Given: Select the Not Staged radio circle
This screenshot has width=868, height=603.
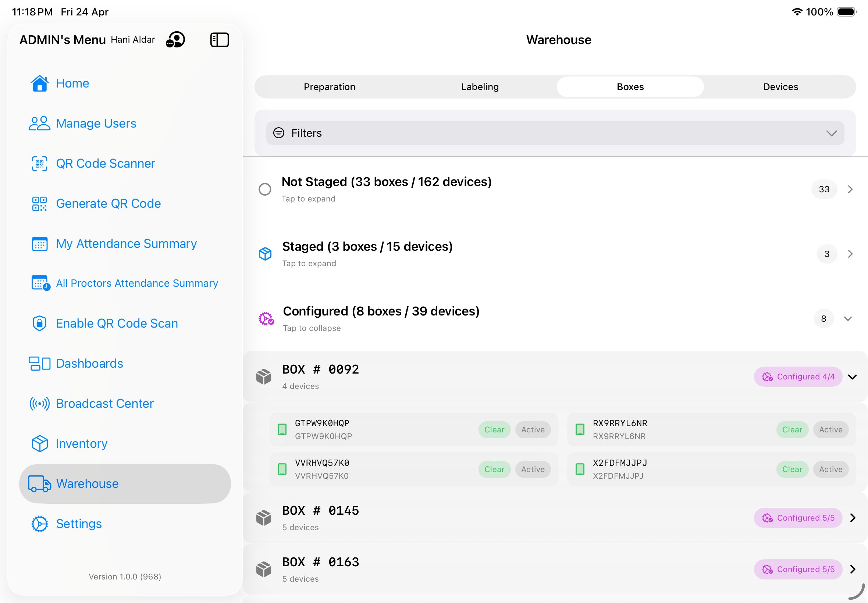Looking at the screenshot, I should [x=265, y=189].
